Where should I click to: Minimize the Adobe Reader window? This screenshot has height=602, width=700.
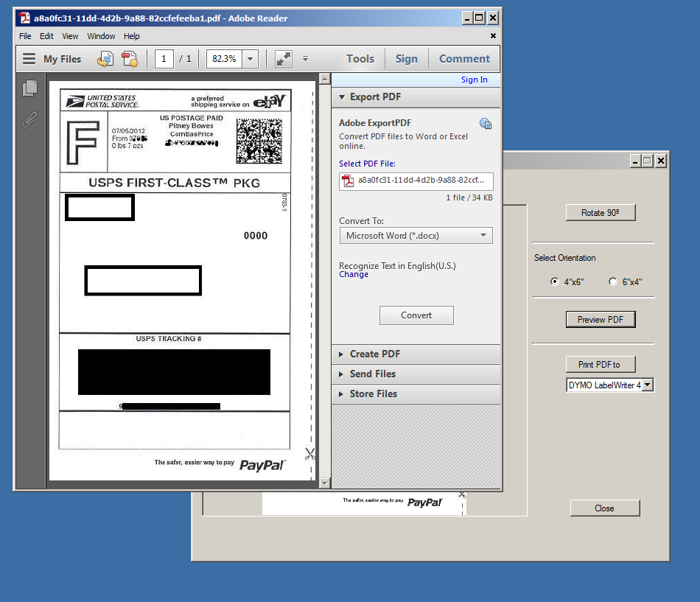click(467, 18)
